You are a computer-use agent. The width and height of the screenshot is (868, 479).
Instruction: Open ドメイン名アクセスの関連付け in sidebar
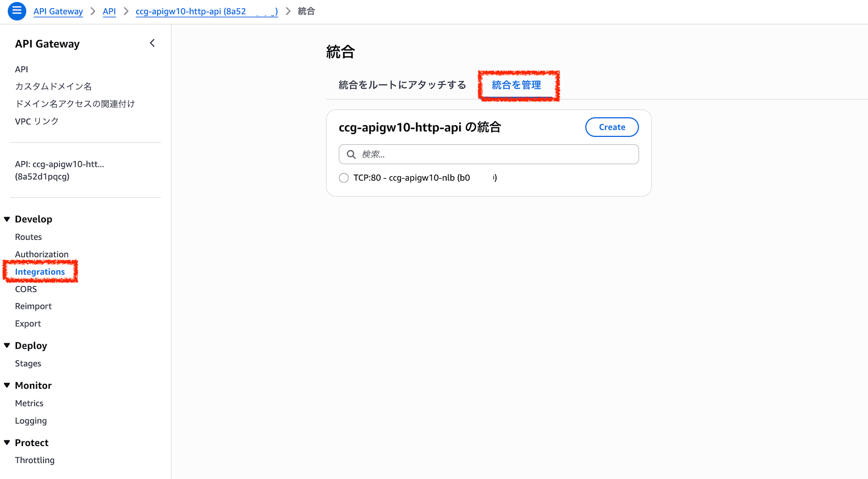(75, 104)
